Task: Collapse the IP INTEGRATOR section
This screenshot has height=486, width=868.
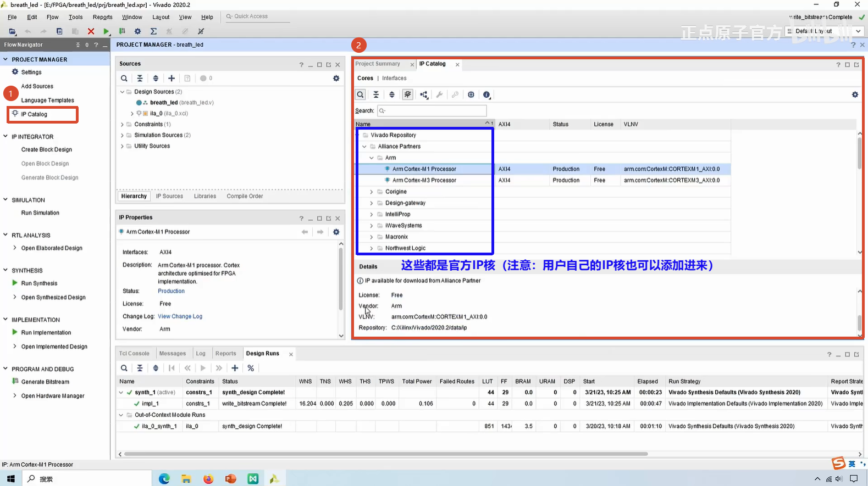Action: [5, 136]
